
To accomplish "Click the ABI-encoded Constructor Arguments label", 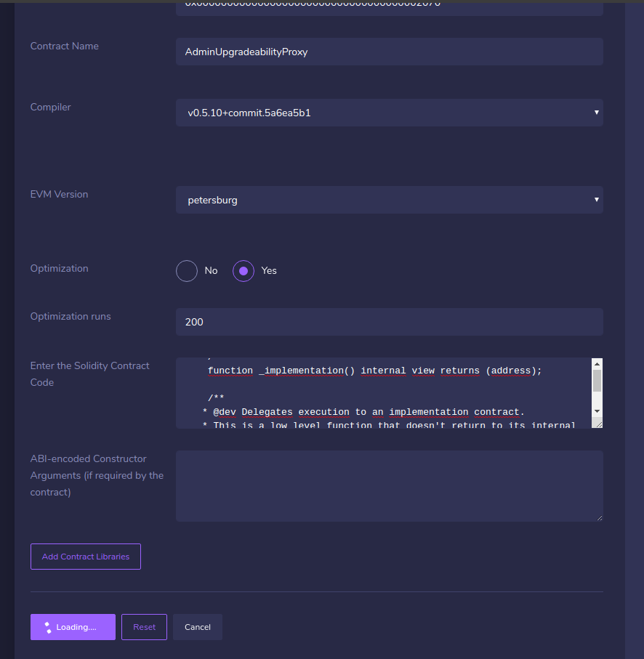I will click(x=97, y=475).
